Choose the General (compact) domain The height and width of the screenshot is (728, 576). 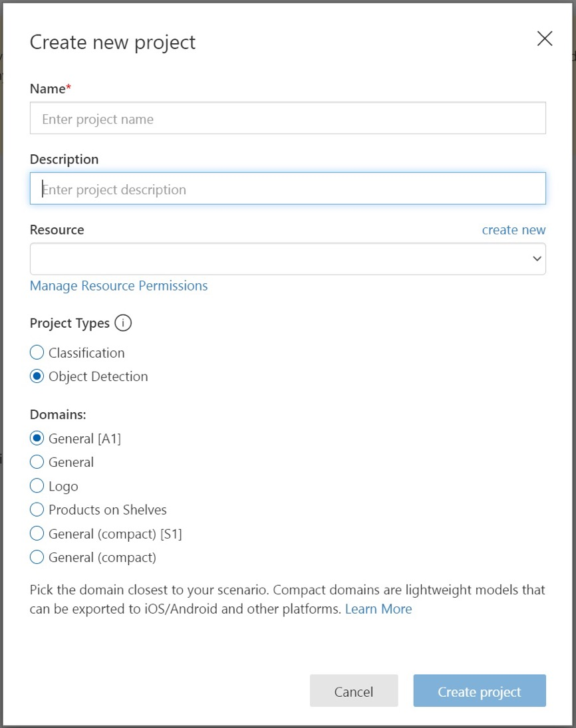point(37,557)
